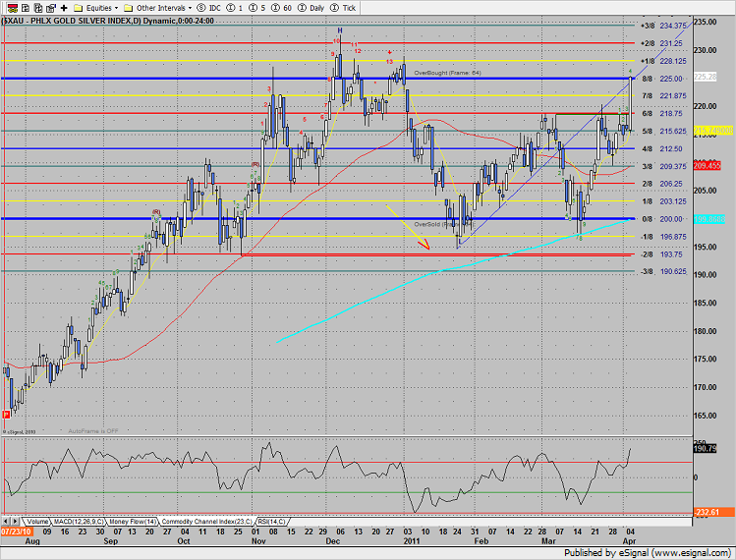Open the RSI(14,C) tab

pyautogui.click(x=271, y=522)
